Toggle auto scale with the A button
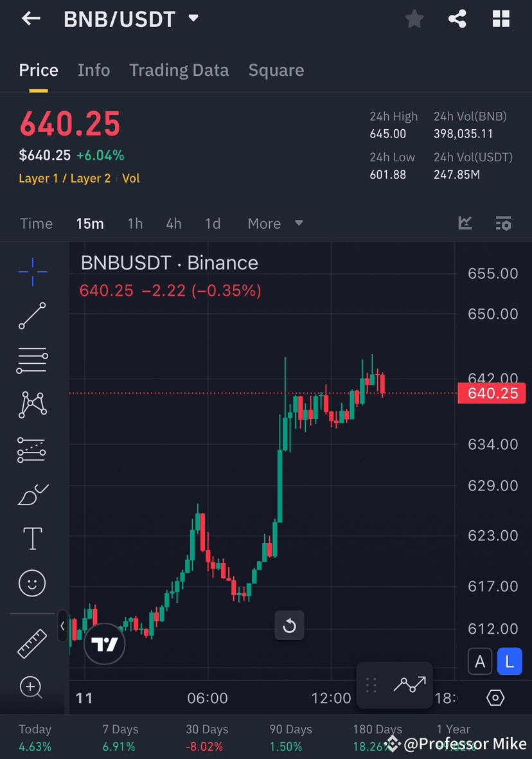Viewport: 532px width, 759px height. (x=480, y=661)
